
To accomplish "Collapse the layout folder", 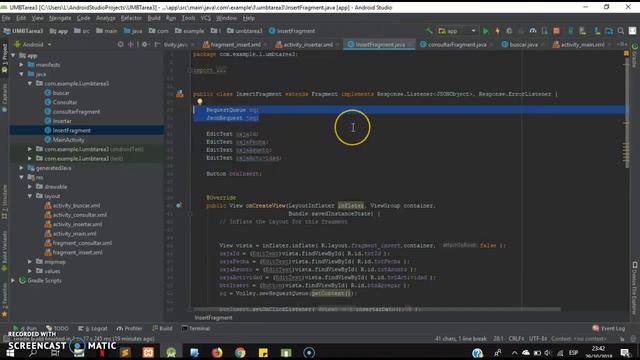I will coord(30,196).
